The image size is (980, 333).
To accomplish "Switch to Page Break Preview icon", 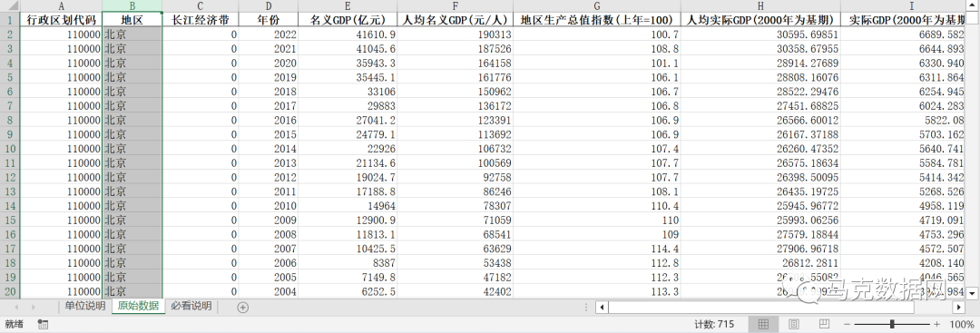I will 824,324.
